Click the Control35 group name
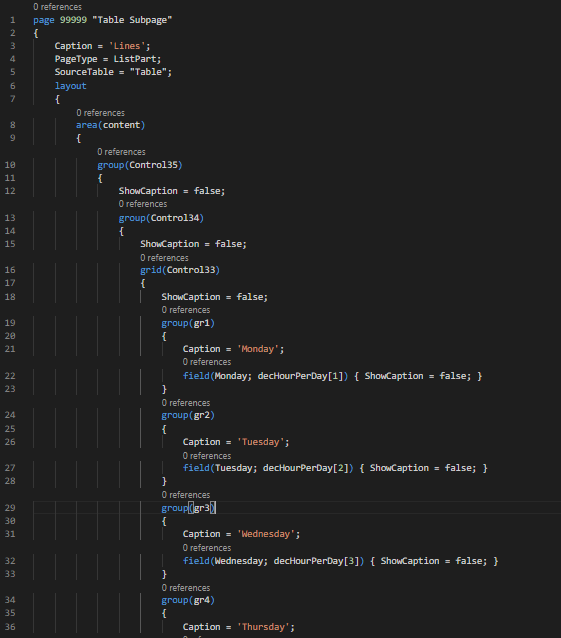Screen dimensions: 561x638 pos(154,165)
